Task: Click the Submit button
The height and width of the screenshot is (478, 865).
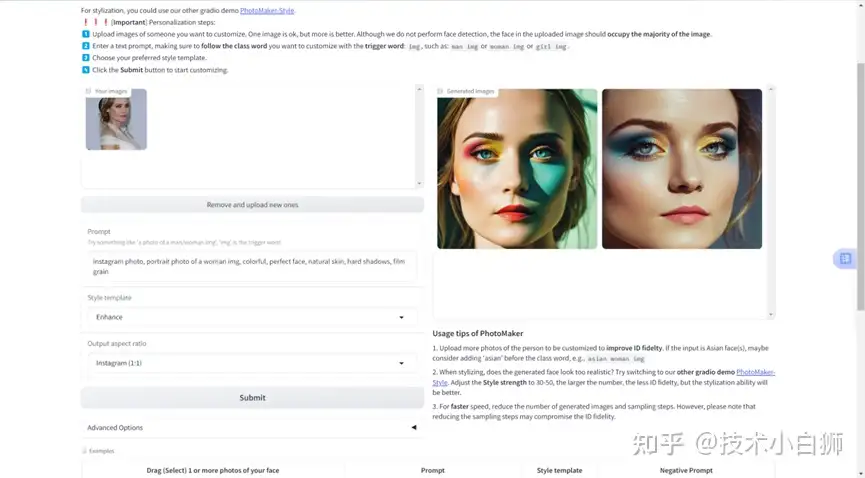Action: click(x=252, y=397)
